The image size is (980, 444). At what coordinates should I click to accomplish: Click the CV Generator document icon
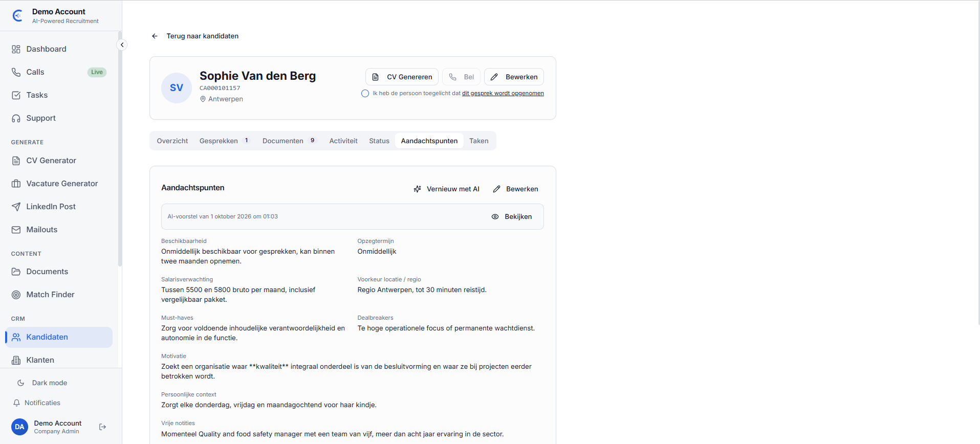[x=16, y=161]
